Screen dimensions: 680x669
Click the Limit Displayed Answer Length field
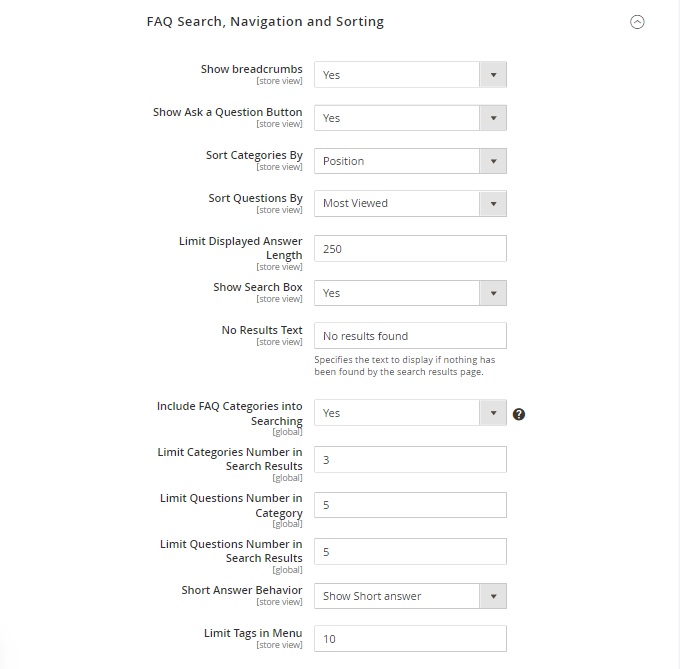(410, 248)
